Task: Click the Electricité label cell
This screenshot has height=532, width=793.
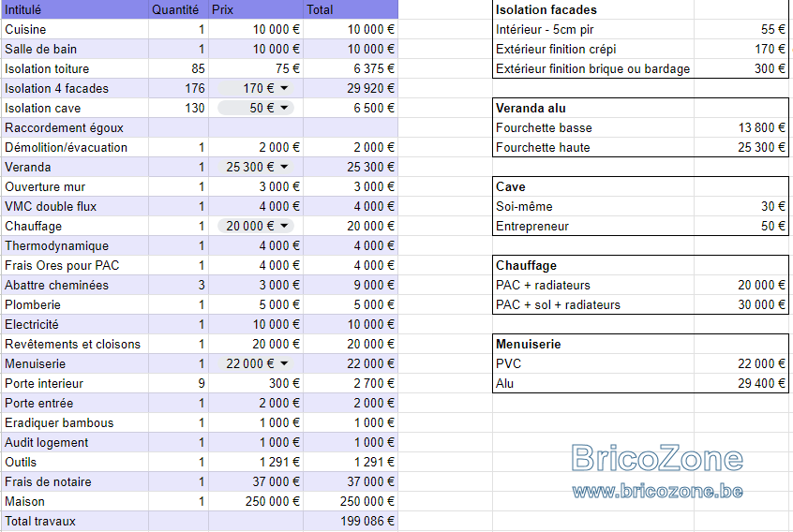Action: pos(75,325)
